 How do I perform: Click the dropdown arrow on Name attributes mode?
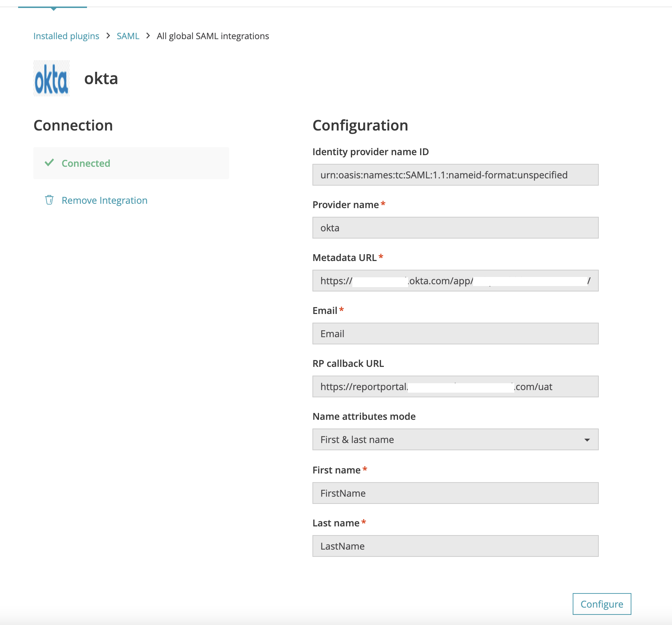click(588, 439)
